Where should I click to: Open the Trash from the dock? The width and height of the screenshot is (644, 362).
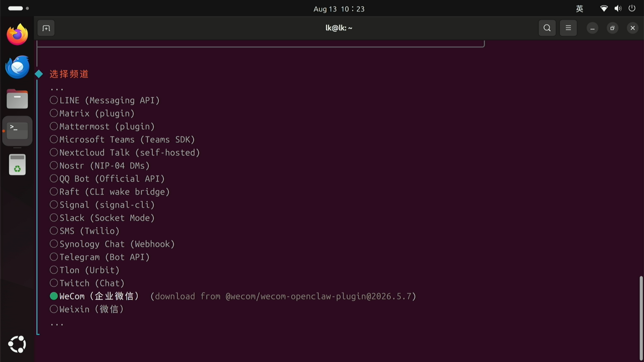(x=17, y=165)
